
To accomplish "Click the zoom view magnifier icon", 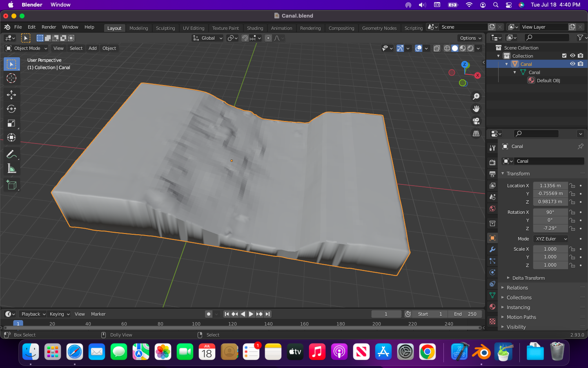I will 476,96.
